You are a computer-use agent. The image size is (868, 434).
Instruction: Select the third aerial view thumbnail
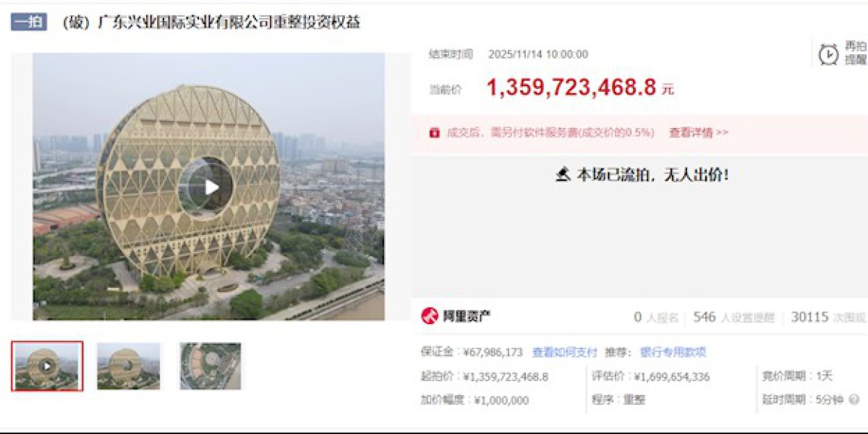pyautogui.click(x=210, y=366)
